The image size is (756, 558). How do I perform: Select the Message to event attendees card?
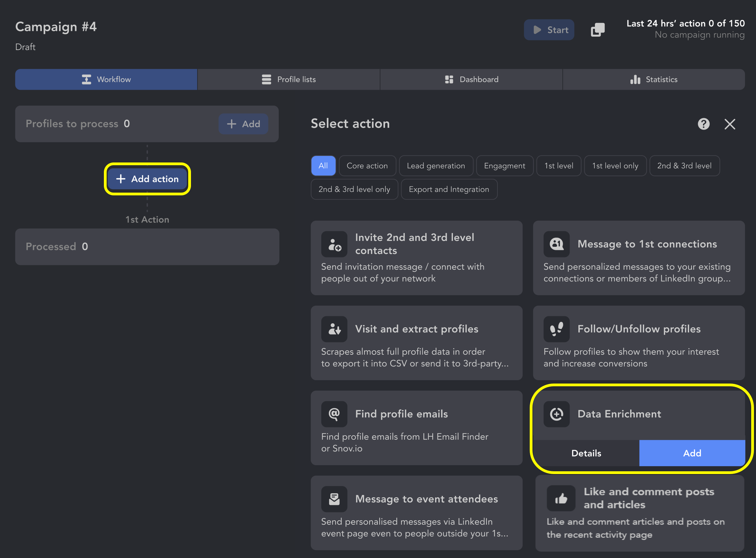(416, 513)
